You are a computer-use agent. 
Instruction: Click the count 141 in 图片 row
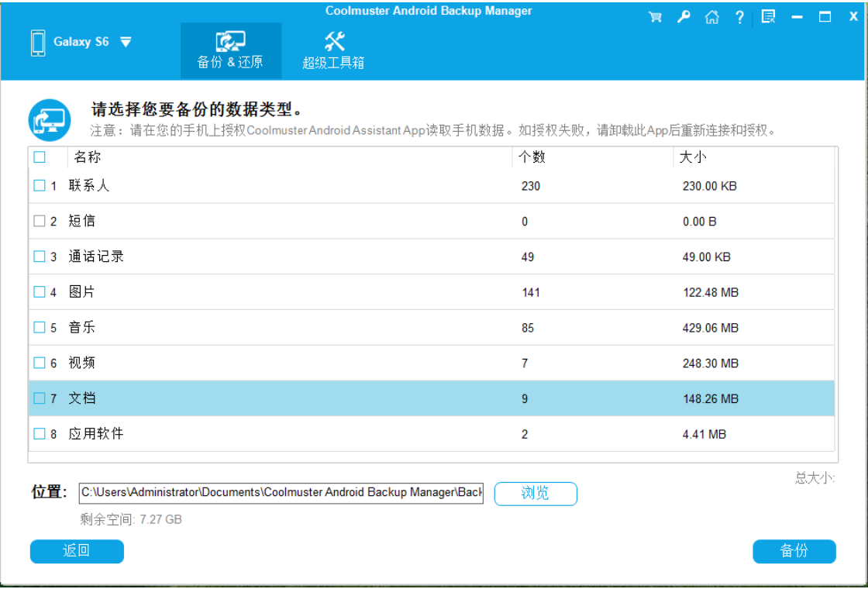point(530,292)
